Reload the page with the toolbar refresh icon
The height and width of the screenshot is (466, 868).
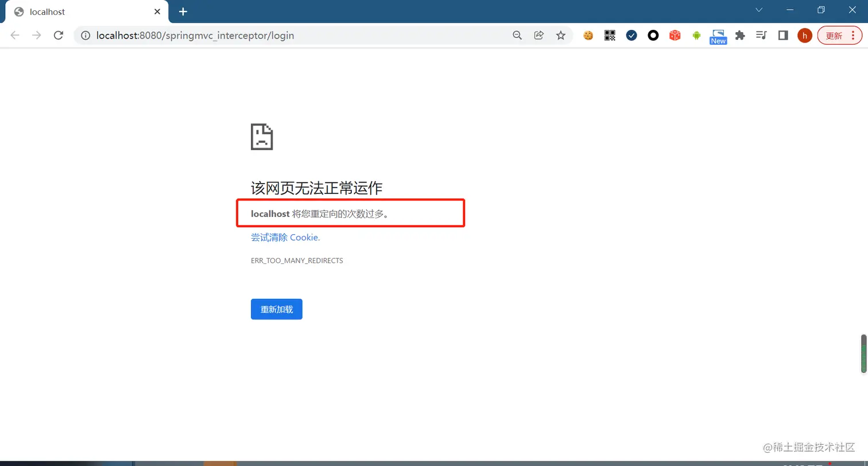pyautogui.click(x=58, y=36)
